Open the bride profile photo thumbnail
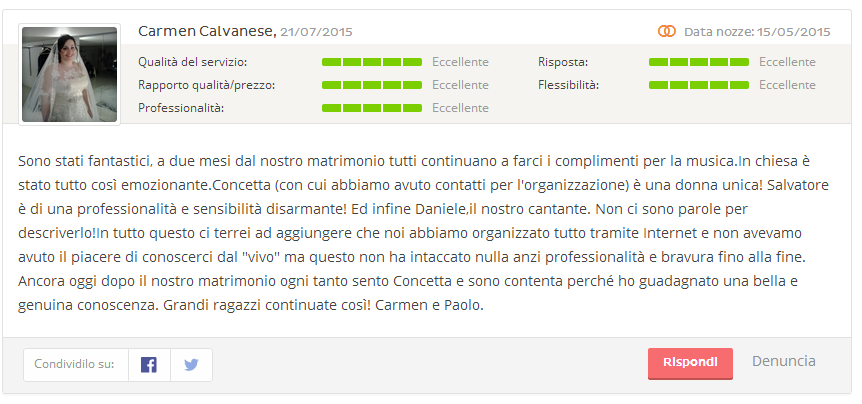This screenshot has height=404, width=862. [70, 74]
